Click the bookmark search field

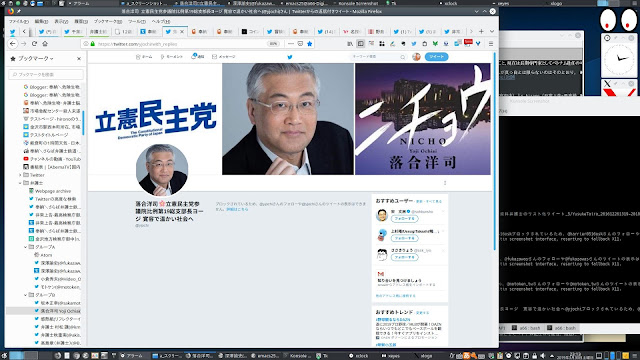[46, 74]
